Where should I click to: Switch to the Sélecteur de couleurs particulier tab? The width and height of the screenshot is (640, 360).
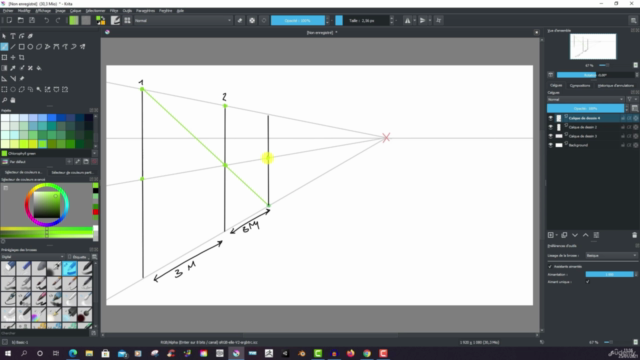[72, 173]
